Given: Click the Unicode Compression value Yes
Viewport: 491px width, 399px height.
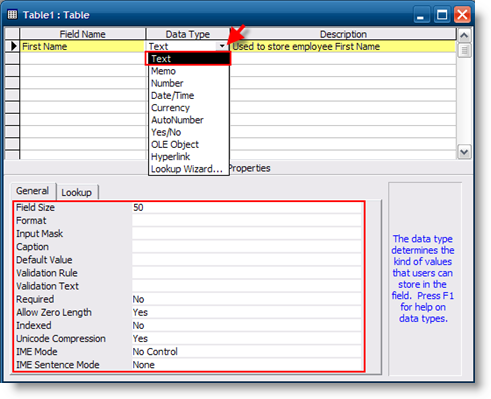Looking at the screenshot, I should click(247, 339).
